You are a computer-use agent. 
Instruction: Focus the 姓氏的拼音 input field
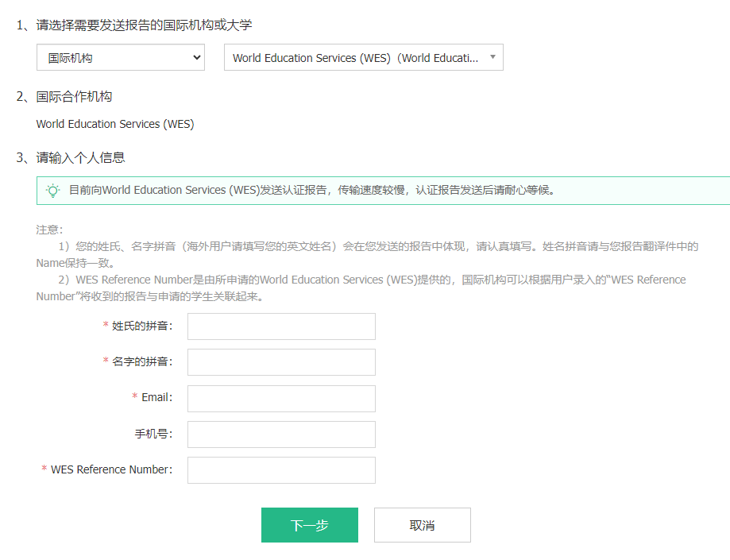pyautogui.click(x=281, y=326)
